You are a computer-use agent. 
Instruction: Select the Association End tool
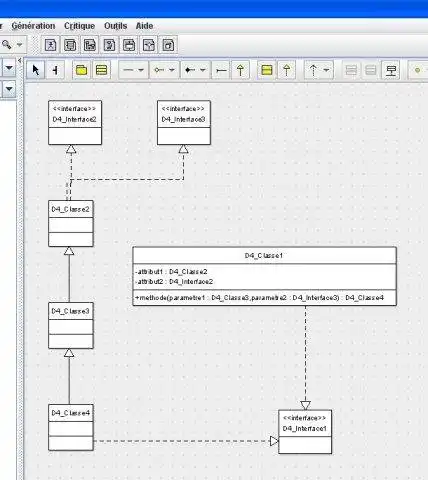pyautogui.click(x=221, y=70)
